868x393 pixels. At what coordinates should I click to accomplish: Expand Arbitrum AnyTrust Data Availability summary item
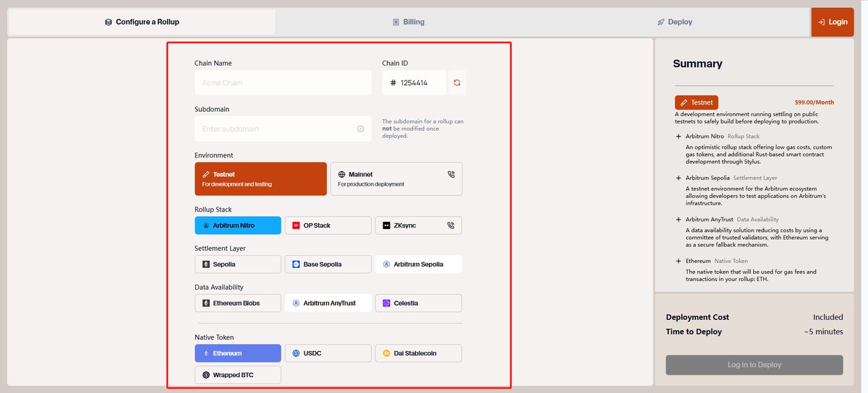678,219
